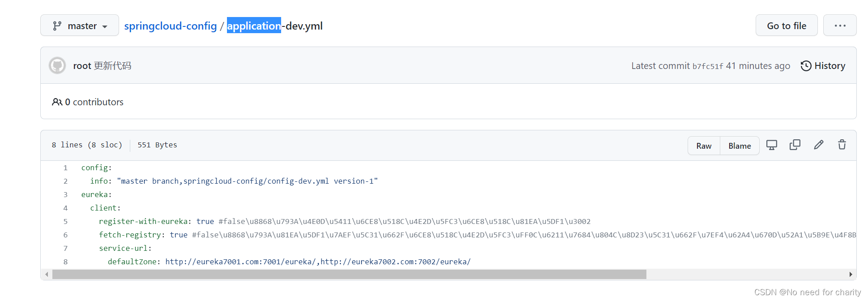Open file in GitHub Desktop icon
The height and width of the screenshot is (301, 868).
pos(772,145)
